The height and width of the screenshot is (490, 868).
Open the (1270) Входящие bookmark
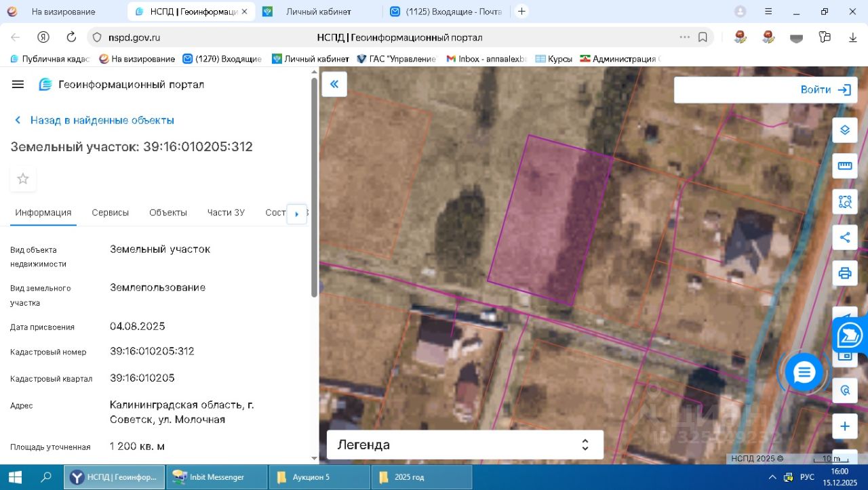[222, 59]
